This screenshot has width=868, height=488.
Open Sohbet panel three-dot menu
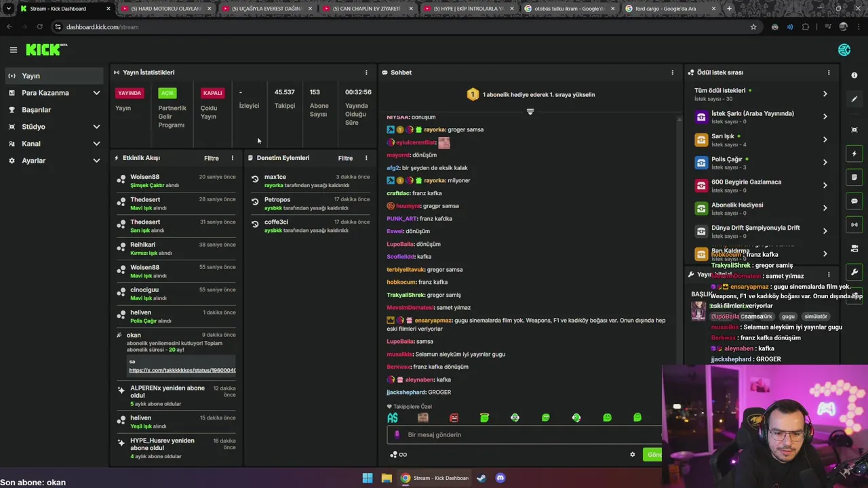click(673, 73)
